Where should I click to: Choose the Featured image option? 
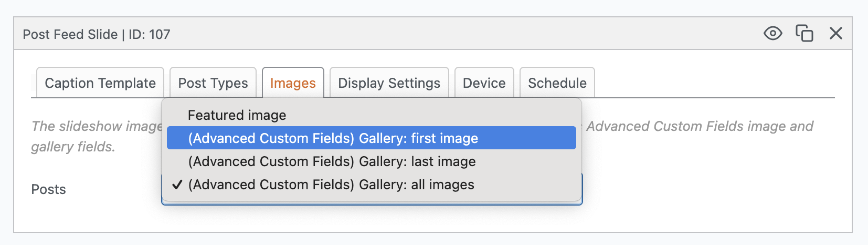(x=237, y=115)
